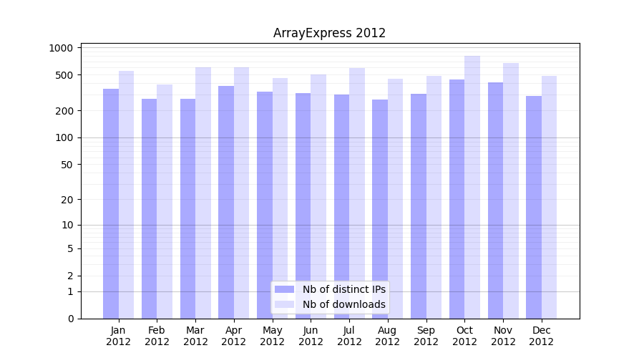Select the February distinct IPs bar
Viewport: 644px width, 358px height.
point(150,208)
